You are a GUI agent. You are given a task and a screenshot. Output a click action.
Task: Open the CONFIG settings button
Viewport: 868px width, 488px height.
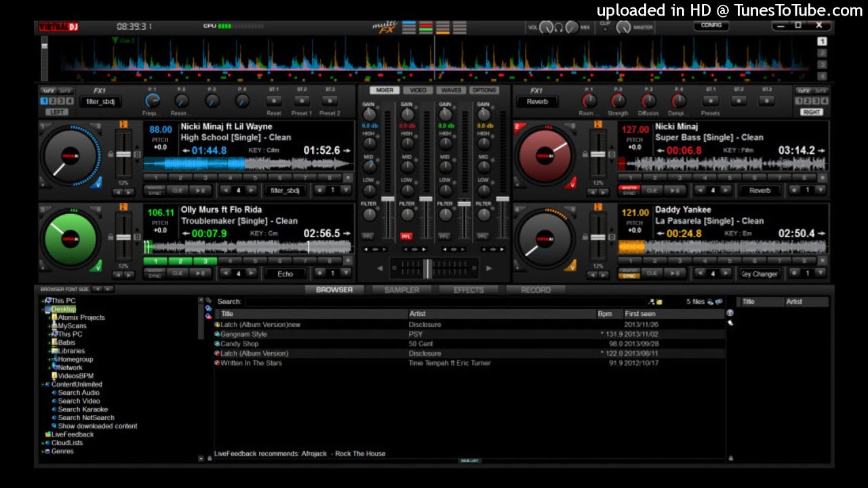coord(711,25)
